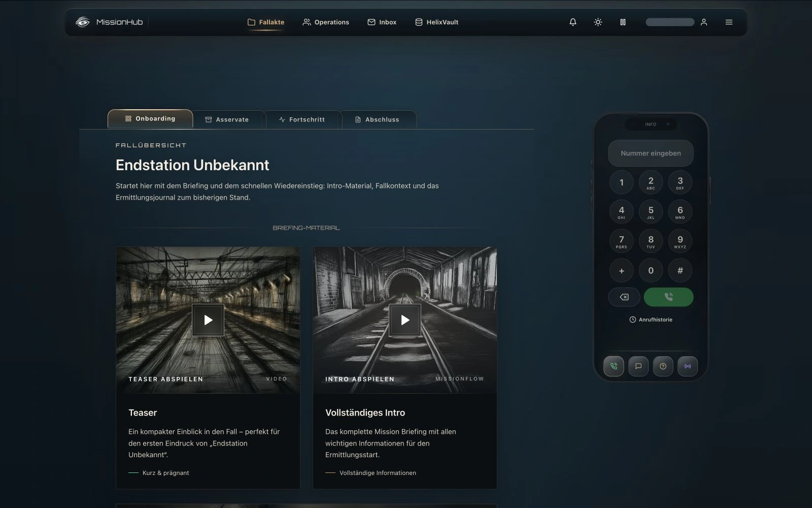
Task: Click the Kurz & prägnant label
Action: (x=165, y=473)
